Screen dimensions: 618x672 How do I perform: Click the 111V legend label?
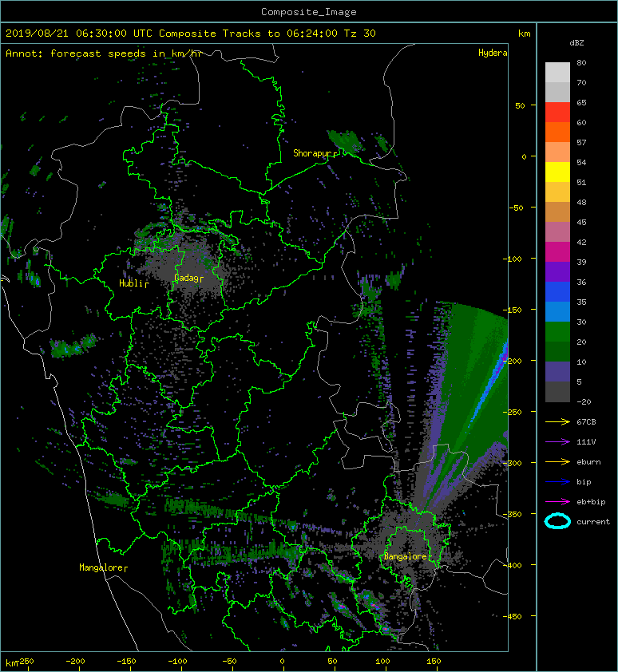coord(586,442)
